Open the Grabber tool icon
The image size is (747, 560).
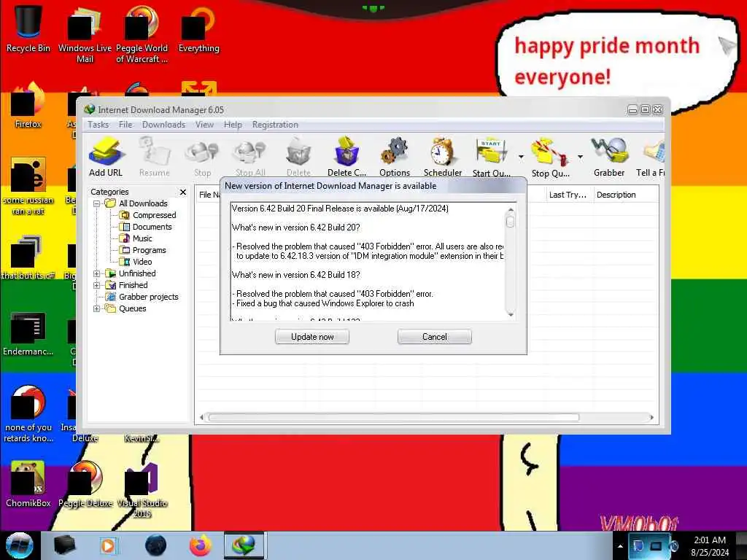[609, 156]
